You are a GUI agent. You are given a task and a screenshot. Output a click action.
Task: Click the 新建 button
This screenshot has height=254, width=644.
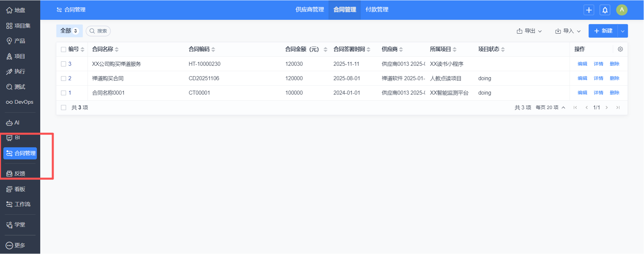click(x=603, y=31)
